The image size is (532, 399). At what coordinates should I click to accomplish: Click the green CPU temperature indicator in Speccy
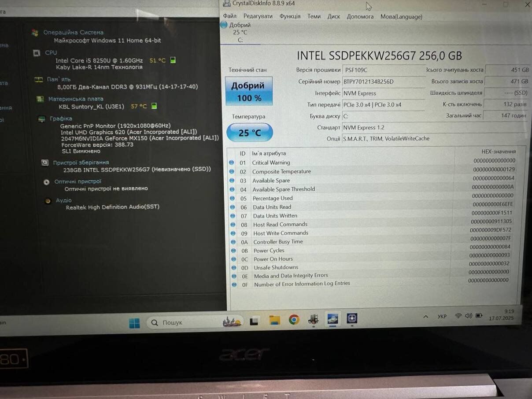pyautogui.click(x=173, y=60)
